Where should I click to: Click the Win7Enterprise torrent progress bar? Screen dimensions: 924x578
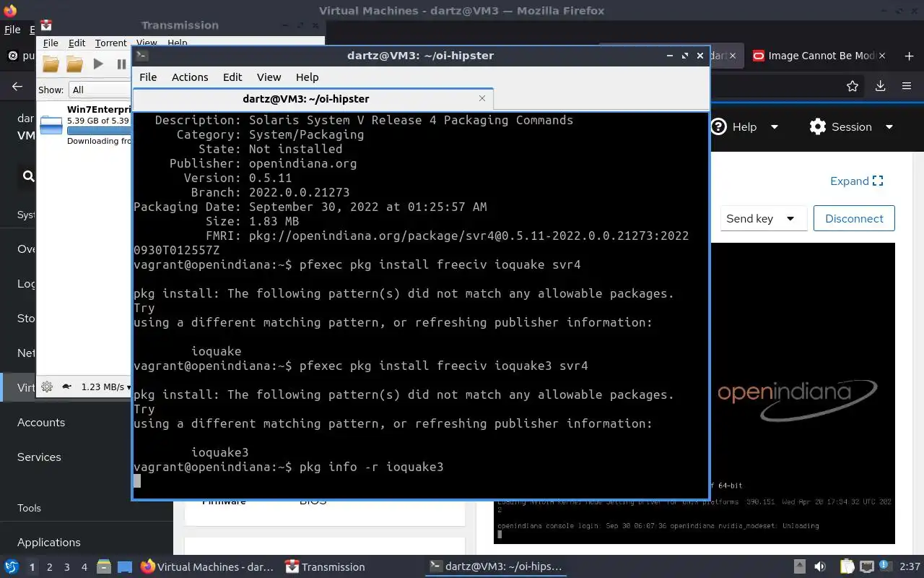pos(99,131)
